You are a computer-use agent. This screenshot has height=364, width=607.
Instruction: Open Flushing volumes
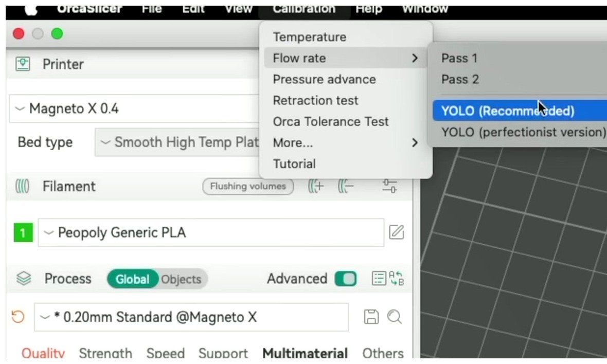coord(248,187)
